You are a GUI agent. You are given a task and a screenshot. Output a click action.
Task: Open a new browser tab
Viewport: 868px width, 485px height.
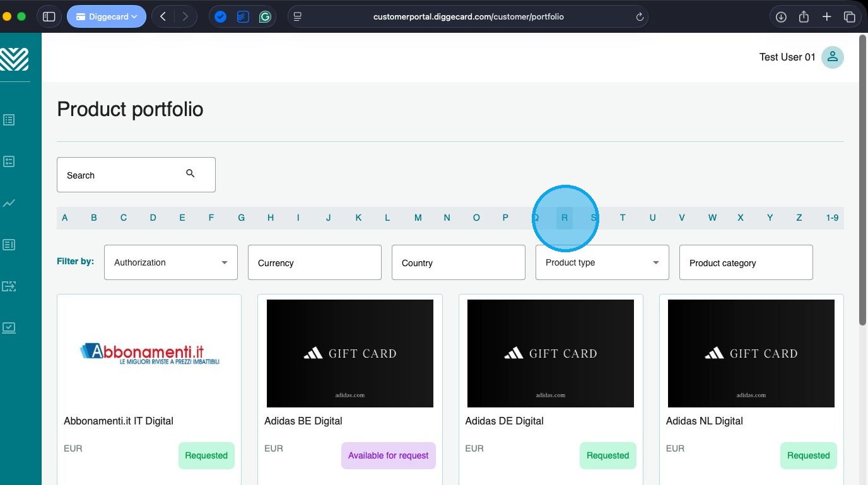(826, 17)
